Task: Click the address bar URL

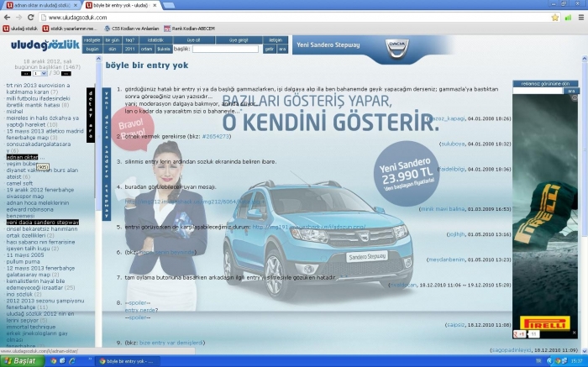Action: [77, 18]
